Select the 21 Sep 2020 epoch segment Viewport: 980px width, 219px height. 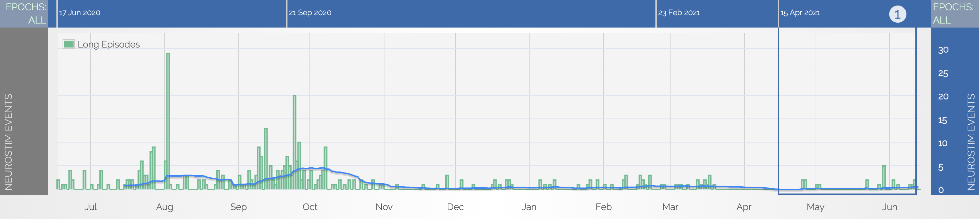(471, 13)
